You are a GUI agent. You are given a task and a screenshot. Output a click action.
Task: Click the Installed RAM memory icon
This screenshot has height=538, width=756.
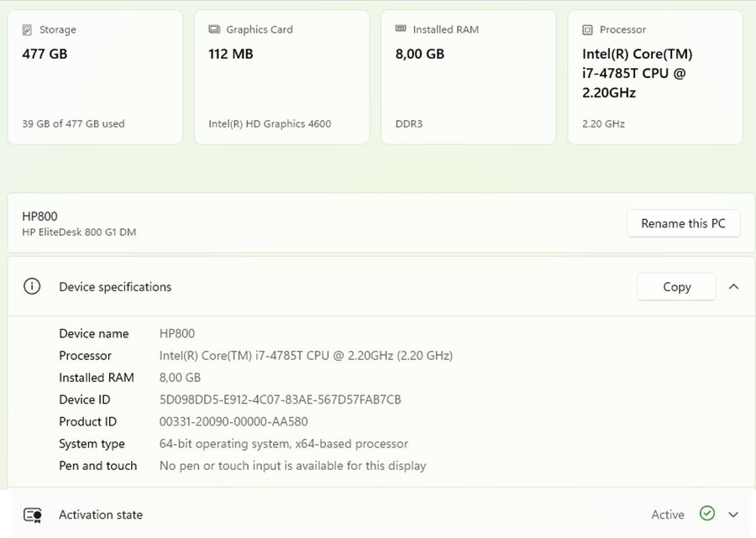tap(401, 30)
